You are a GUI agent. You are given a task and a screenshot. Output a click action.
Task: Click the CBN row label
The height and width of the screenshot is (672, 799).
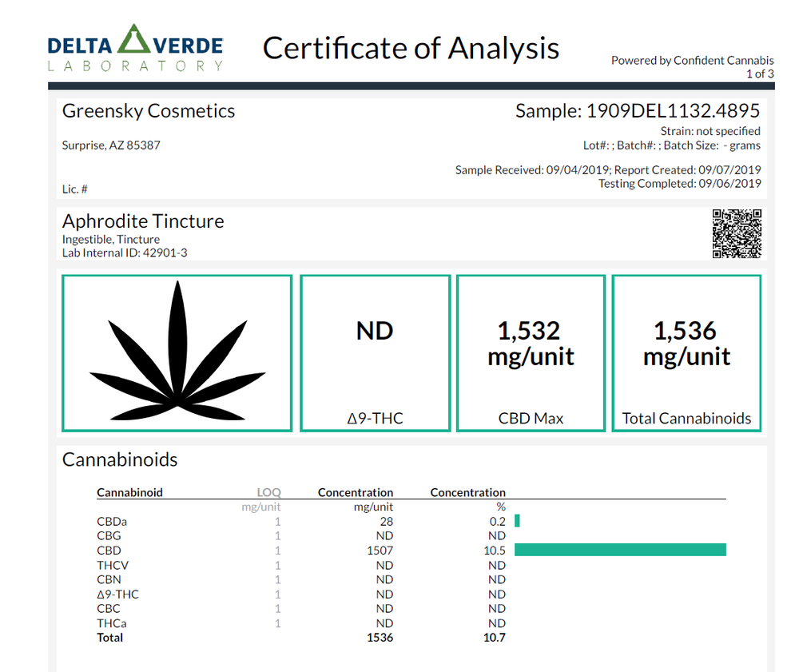pos(109,580)
